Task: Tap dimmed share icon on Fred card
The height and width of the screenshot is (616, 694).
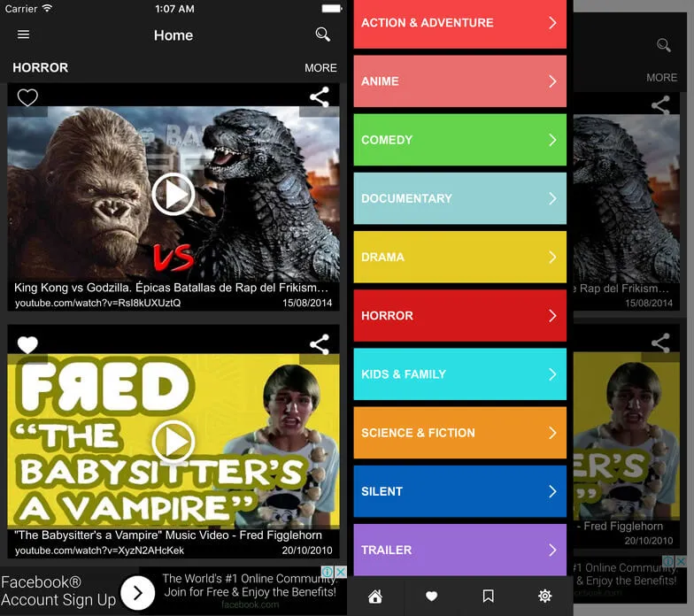Action: coord(660,343)
